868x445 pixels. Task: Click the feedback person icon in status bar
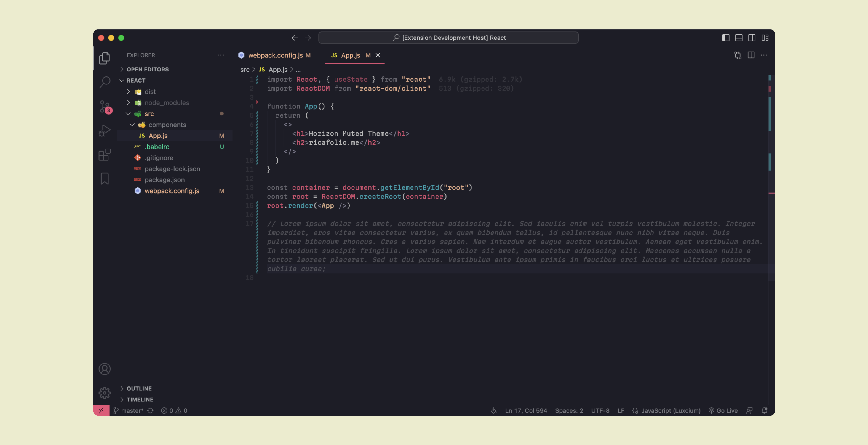[x=749, y=410]
